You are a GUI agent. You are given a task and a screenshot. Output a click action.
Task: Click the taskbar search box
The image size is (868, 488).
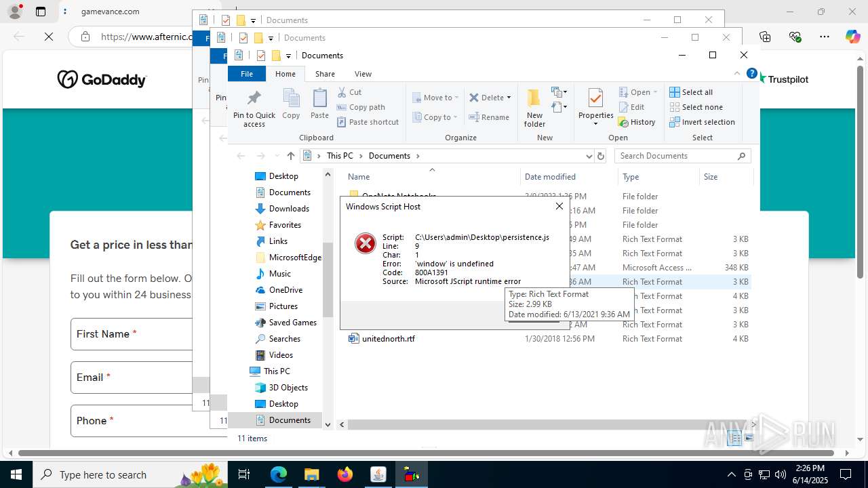click(x=129, y=474)
